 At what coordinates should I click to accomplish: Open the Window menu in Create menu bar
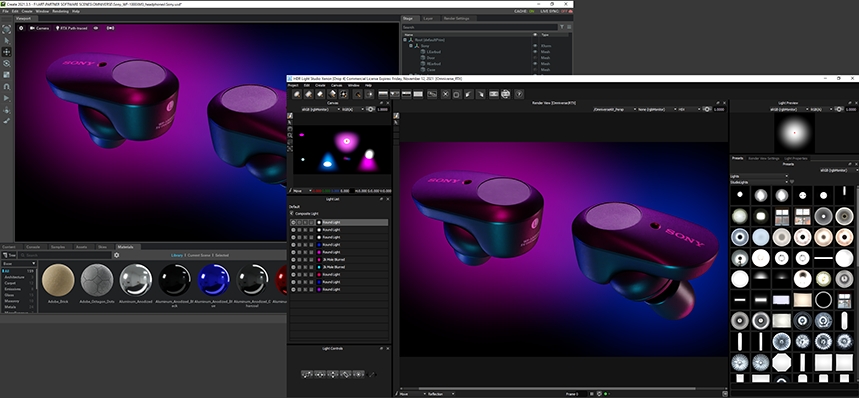[x=42, y=11]
